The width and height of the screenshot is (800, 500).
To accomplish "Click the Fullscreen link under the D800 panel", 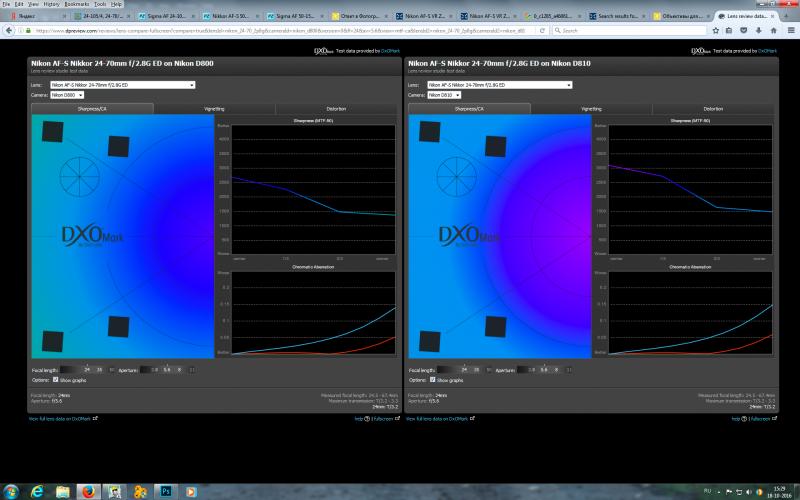I will [x=383, y=419].
